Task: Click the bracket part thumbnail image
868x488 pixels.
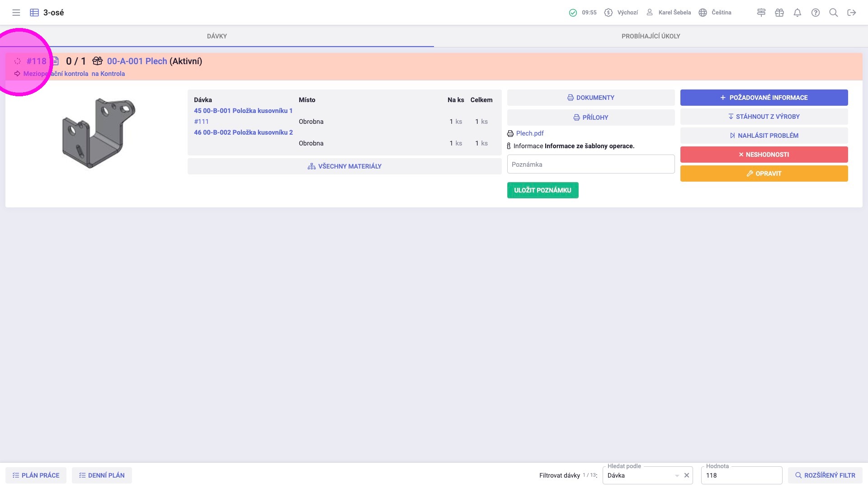Action: pyautogui.click(x=98, y=133)
